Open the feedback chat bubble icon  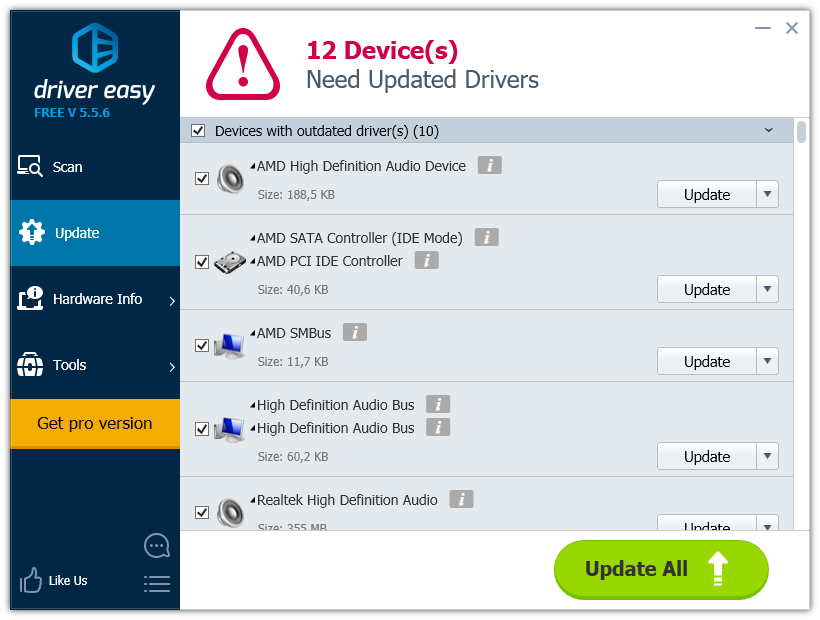[x=157, y=545]
